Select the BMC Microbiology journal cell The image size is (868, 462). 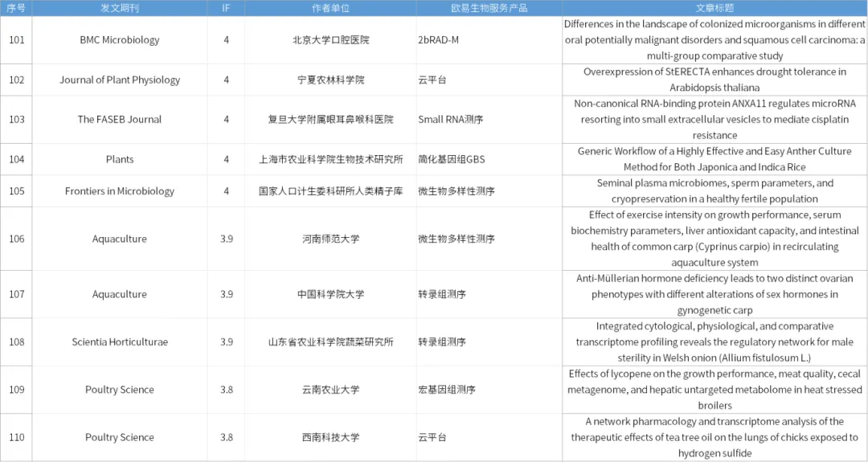tap(120, 40)
